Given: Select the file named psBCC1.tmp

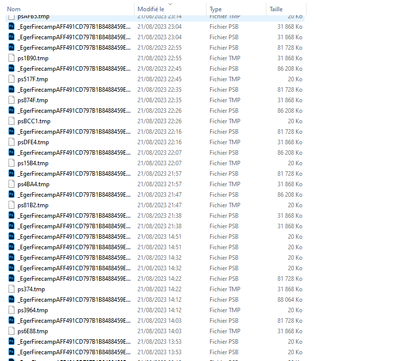Looking at the screenshot, I should coord(34,121).
